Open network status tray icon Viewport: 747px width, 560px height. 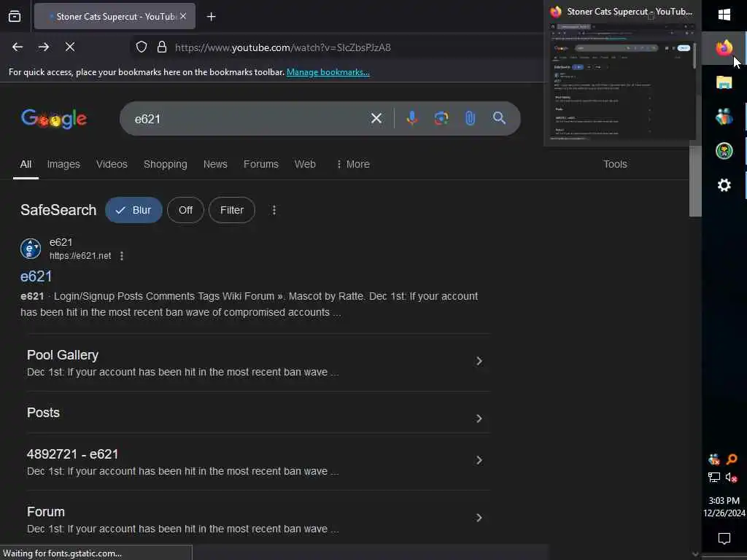pos(713,477)
